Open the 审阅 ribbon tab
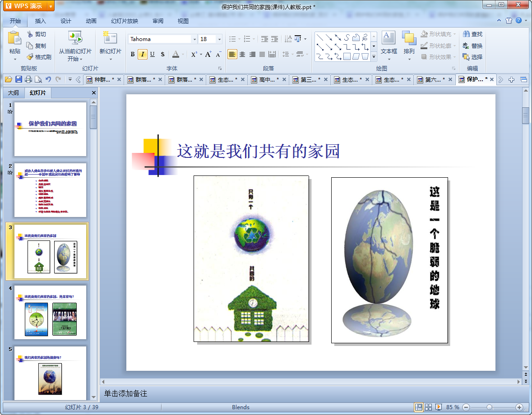Viewport: 532px width, 415px height. point(158,21)
